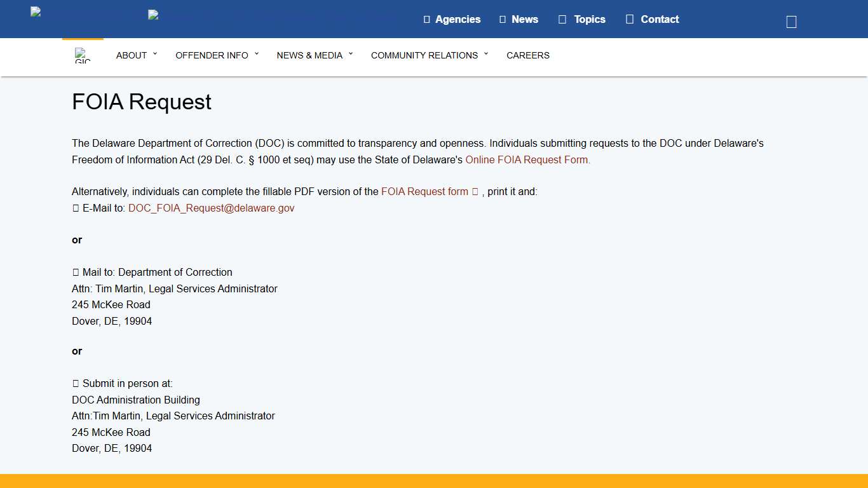Click the second logo image in blue header
Screen dimensions: 868x488
[x=153, y=15]
